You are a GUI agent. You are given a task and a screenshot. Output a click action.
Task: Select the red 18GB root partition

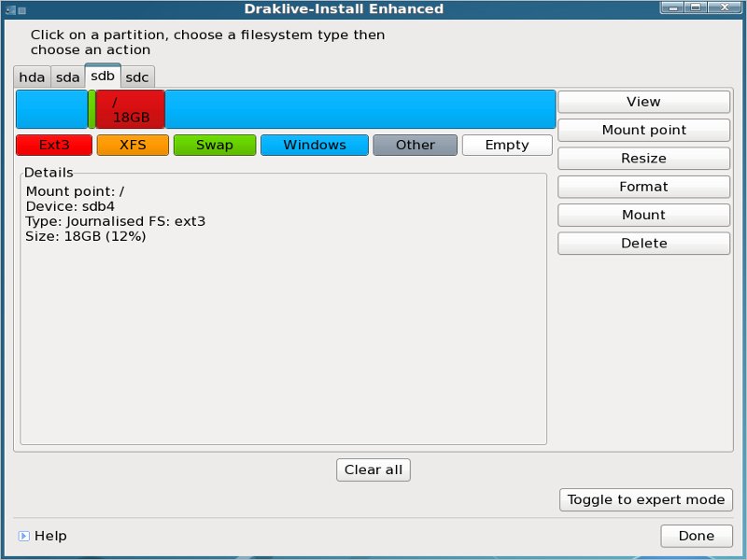coord(130,109)
